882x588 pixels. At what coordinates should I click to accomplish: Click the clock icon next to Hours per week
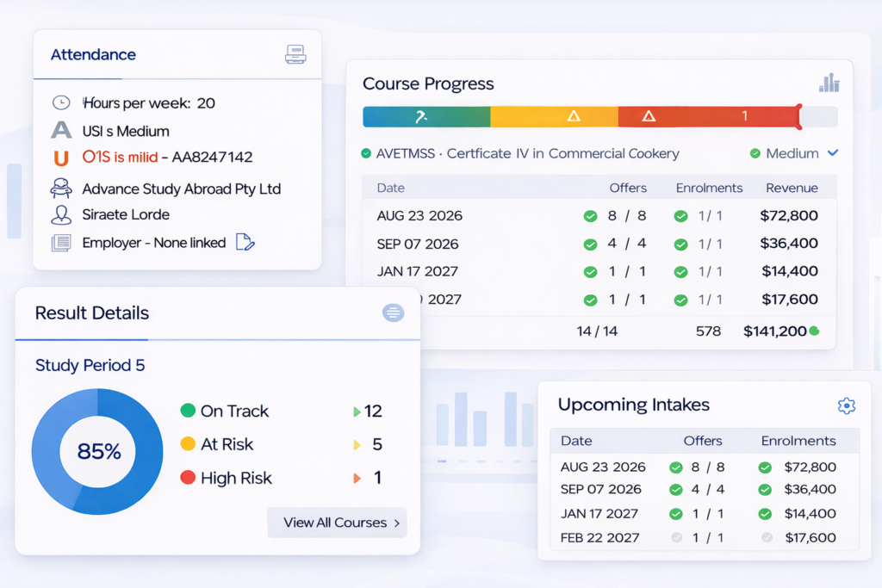61,103
